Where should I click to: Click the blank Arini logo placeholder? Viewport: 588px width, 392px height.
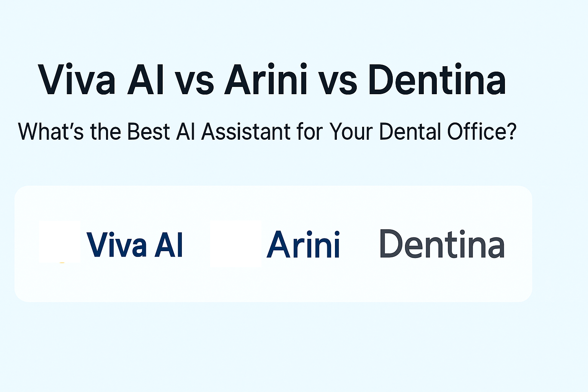pyautogui.click(x=235, y=243)
